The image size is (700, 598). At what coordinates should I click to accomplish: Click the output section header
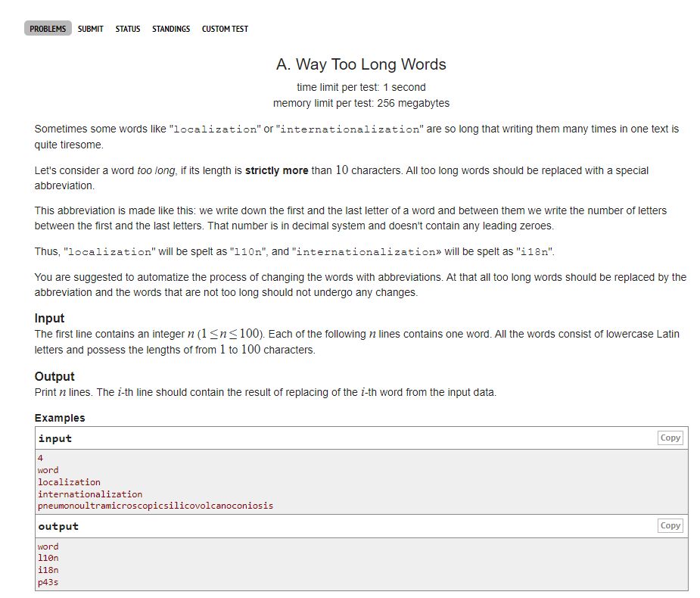[57, 525]
